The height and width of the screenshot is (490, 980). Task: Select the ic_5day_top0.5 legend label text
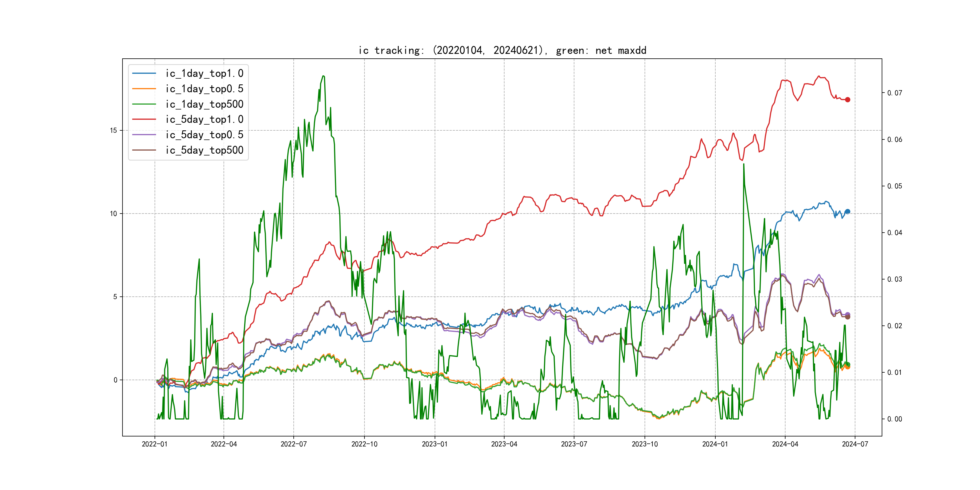click(204, 135)
